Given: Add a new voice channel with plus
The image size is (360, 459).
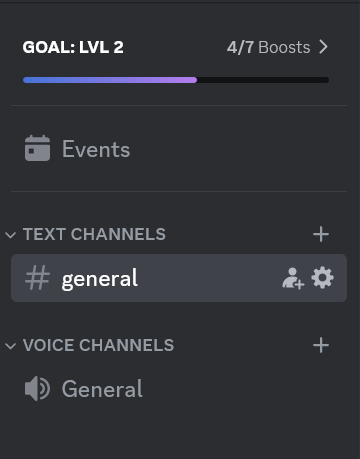Looking at the screenshot, I should (x=321, y=345).
